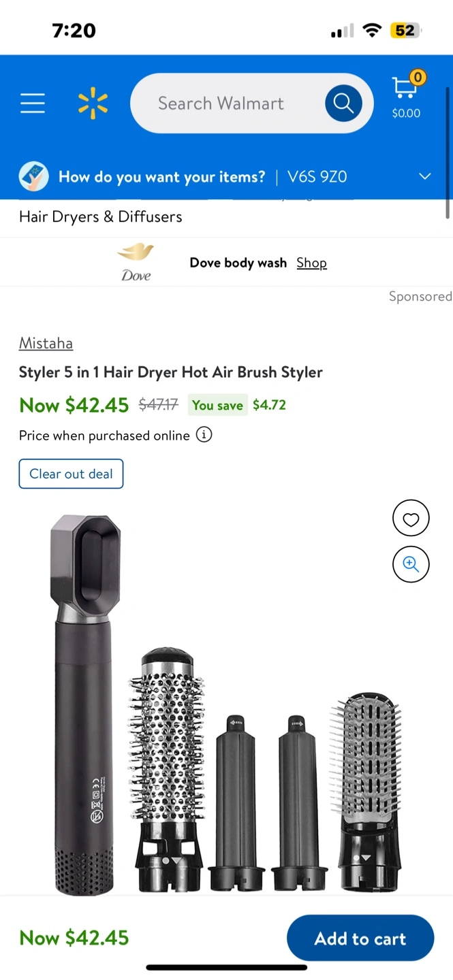Tap the delivery options phone icon
This screenshot has height=980, width=453.
coord(33,177)
